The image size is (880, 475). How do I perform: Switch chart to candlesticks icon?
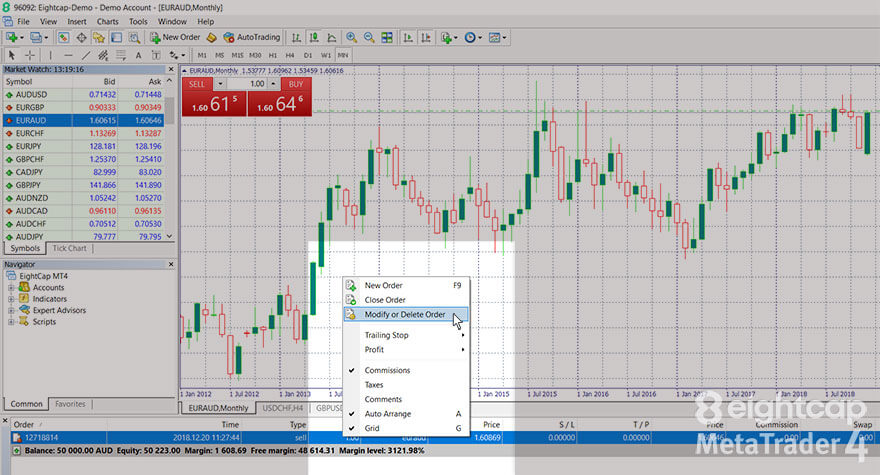pos(314,38)
